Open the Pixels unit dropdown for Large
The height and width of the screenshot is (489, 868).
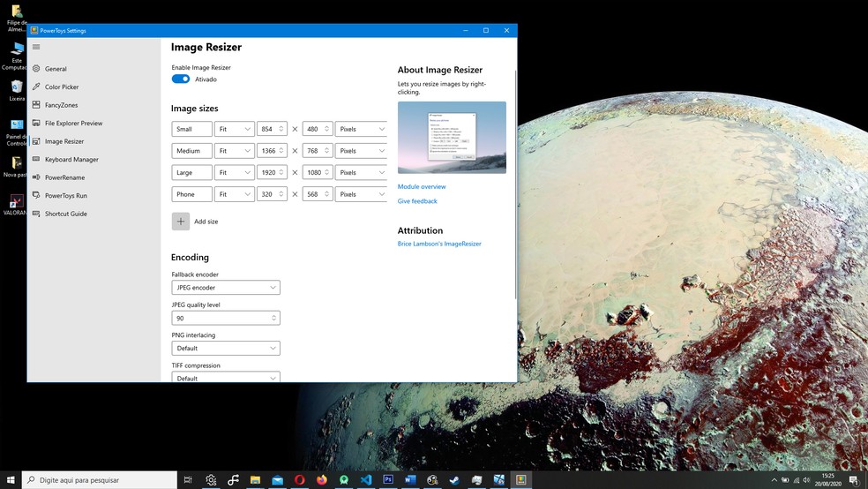coord(361,173)
